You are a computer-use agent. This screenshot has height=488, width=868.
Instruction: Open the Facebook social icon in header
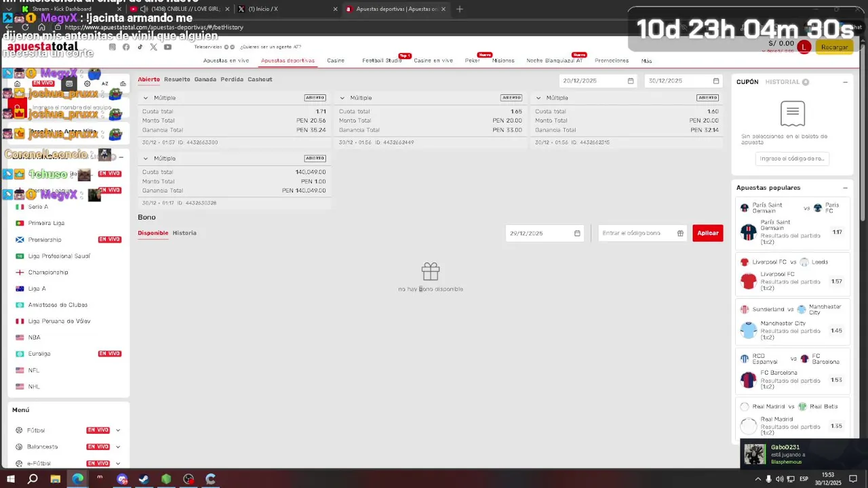[126, 47]
